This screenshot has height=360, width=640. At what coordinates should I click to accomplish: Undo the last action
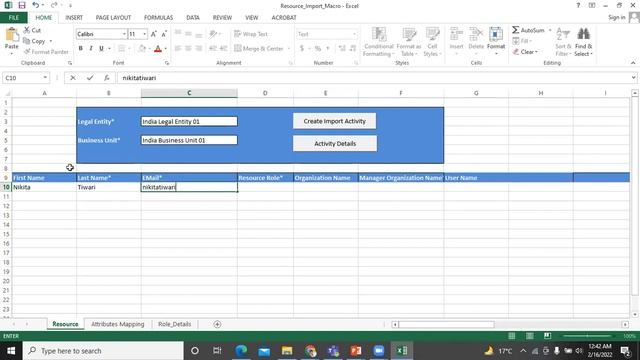click(36, 5)
